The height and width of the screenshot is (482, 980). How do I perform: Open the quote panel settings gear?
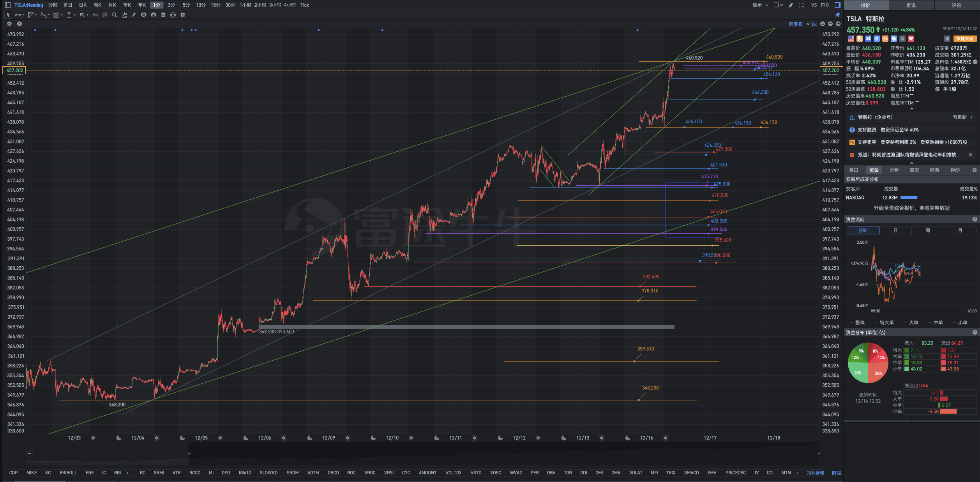coord(975,170)
